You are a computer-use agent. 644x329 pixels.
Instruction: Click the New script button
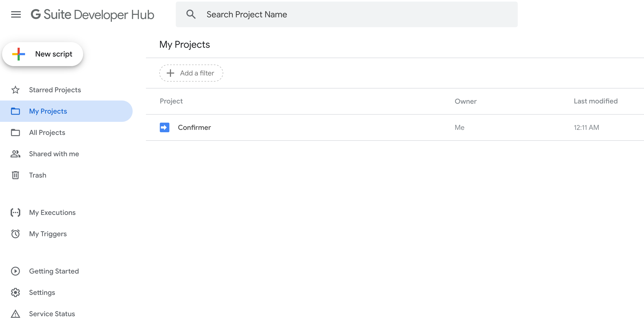tap(43, 54)
